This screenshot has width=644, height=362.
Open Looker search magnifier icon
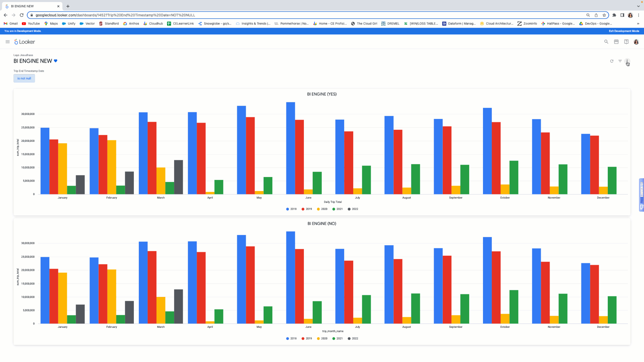click(606, 42)
